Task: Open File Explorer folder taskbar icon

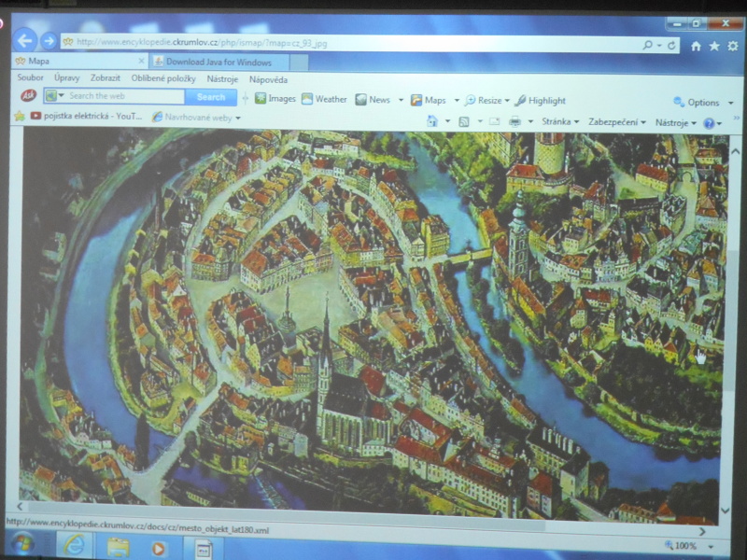Action: 118,547
